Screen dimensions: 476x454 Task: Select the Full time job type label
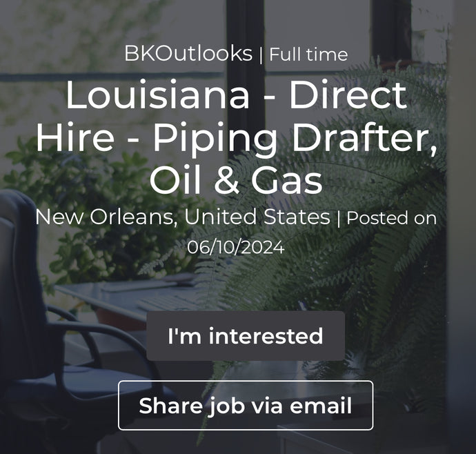click(x=308, y=55)
